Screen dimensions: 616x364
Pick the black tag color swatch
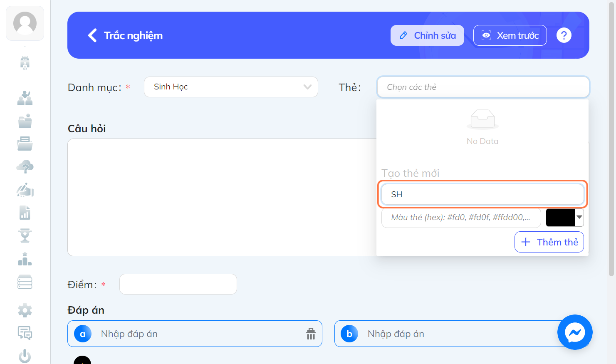(x=560, y=218)
